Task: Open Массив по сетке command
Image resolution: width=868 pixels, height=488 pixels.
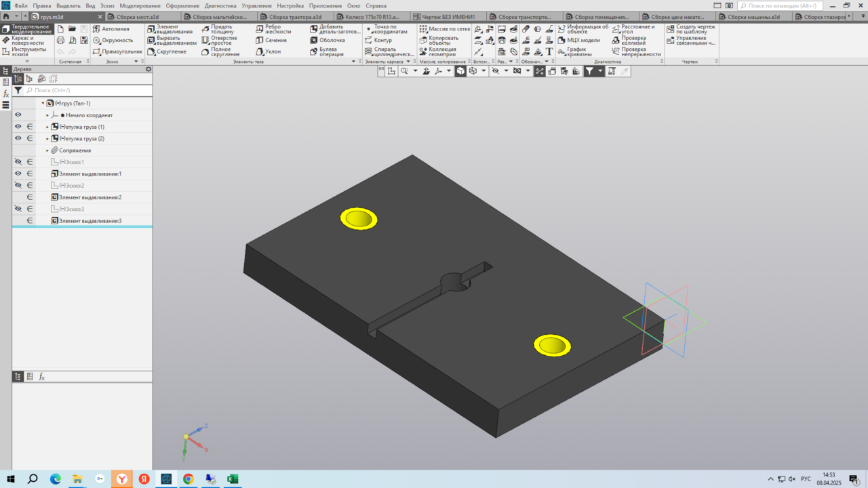Action: pos(444,29)
